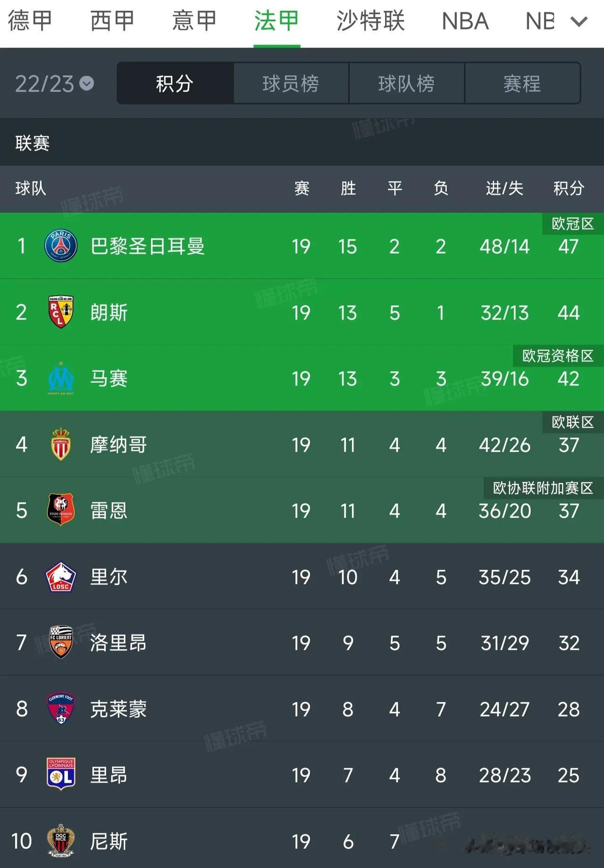Open the LOSC Lille logo
Screen dimensions: 604x868
61,577
